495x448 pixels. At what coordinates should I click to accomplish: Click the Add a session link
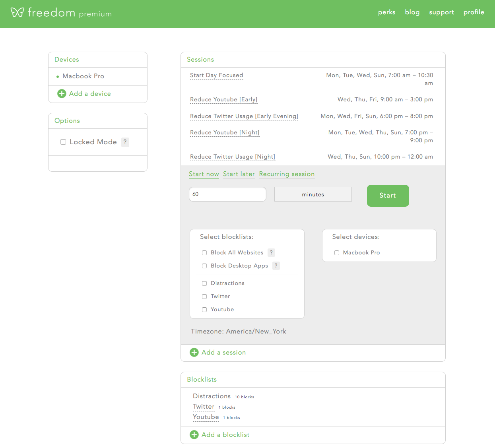223,353
